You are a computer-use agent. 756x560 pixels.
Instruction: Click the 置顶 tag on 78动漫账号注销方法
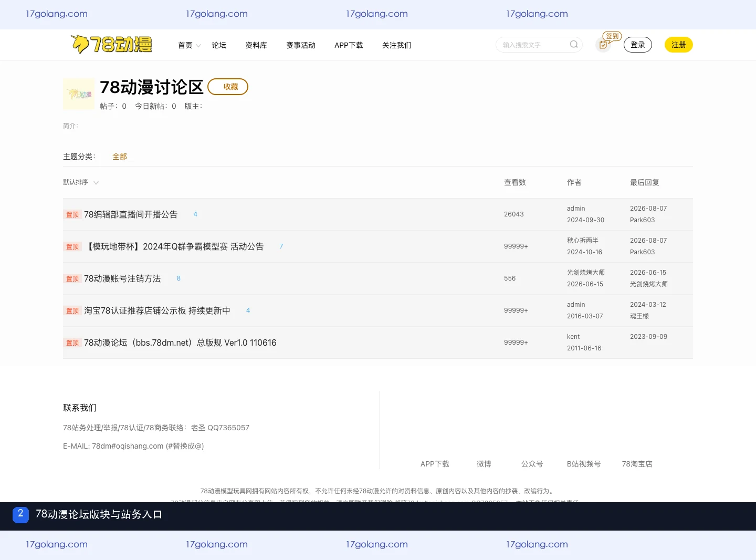coord(72,278)
